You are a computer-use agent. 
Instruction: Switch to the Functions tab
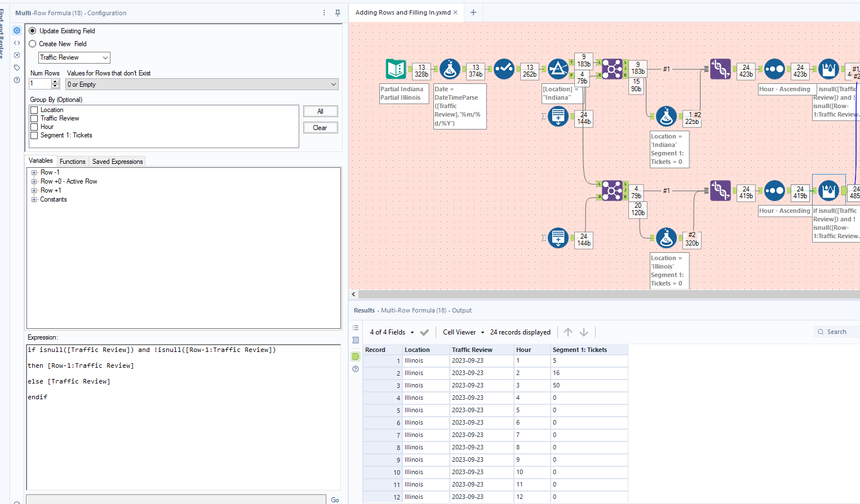(72, 161)
